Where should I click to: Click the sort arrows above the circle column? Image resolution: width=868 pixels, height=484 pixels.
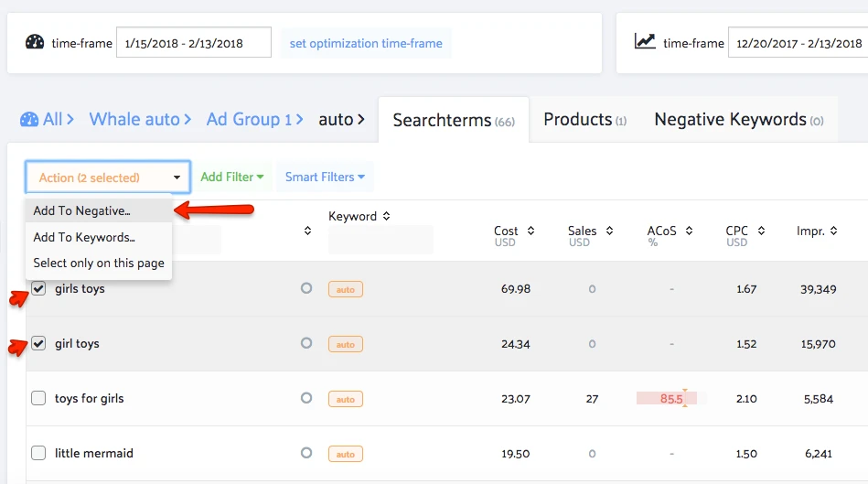[308, 231]
